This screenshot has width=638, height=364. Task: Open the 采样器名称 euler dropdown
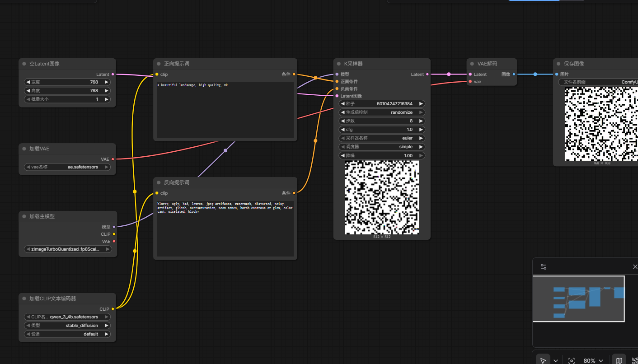click(382, 138)
